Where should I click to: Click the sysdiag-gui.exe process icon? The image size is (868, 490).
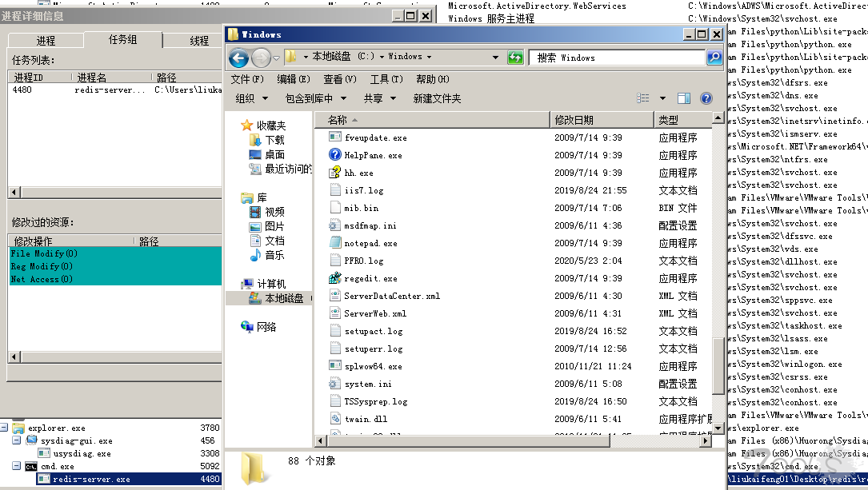pos(31,440)
